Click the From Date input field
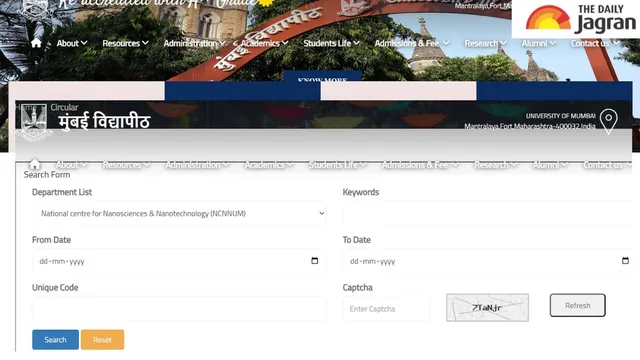 pyautogui.click(x=179, y=261)
